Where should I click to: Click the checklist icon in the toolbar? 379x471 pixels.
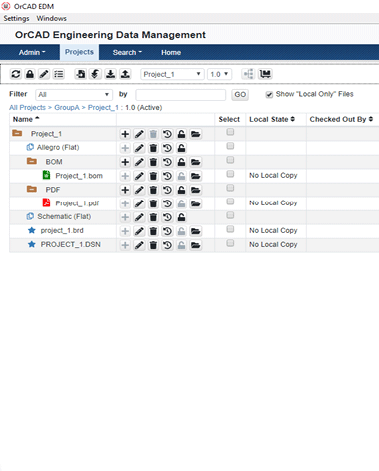[x=59, y=74]
